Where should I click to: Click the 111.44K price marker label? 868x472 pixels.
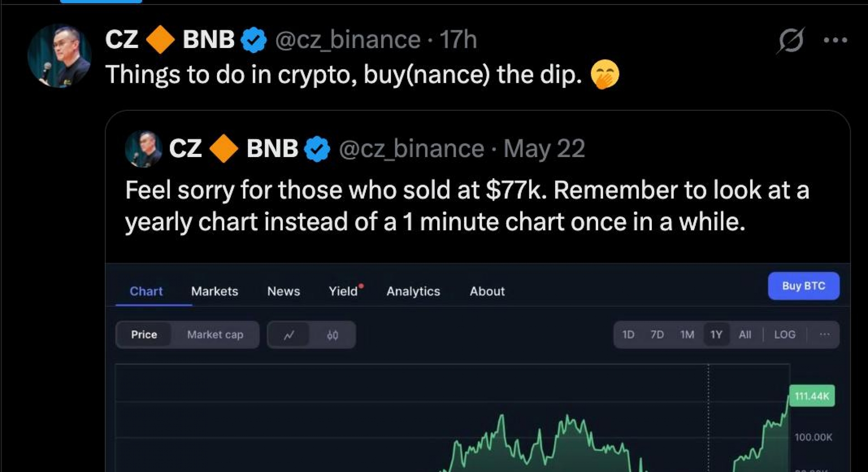click(x=812, y=396)
